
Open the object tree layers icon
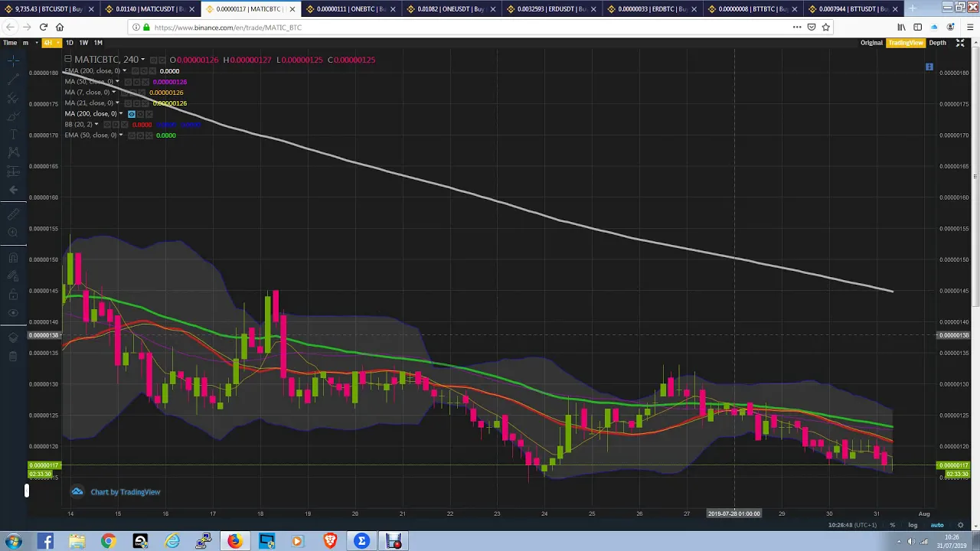click(x=13, y=338)
